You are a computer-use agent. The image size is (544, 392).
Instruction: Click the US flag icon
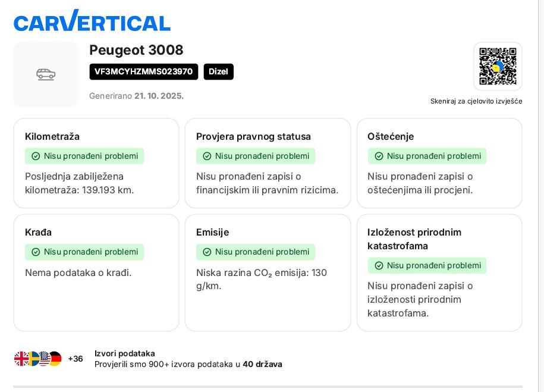coord(44,359)
